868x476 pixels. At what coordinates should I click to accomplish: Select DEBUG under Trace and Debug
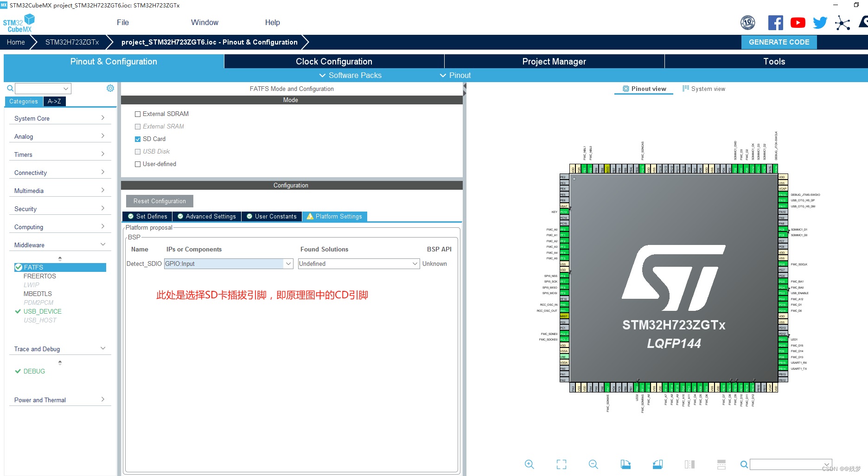(34, 371)
